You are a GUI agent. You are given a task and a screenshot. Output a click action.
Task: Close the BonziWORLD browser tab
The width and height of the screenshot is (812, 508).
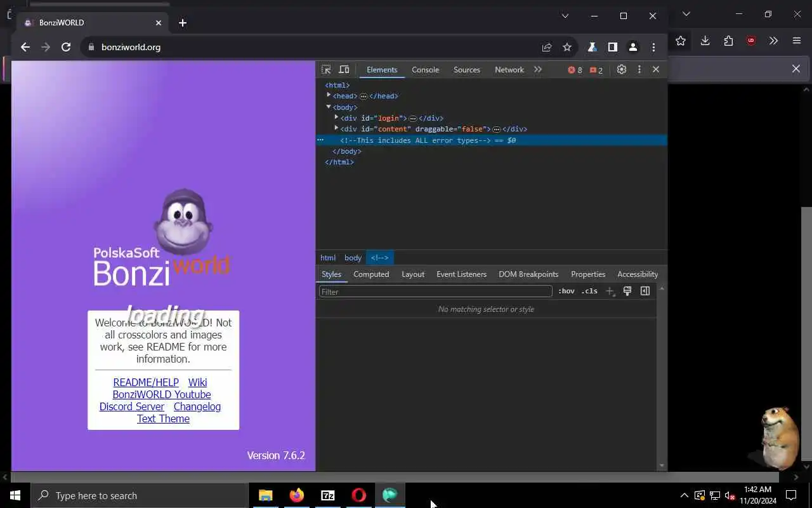point(159,23)
